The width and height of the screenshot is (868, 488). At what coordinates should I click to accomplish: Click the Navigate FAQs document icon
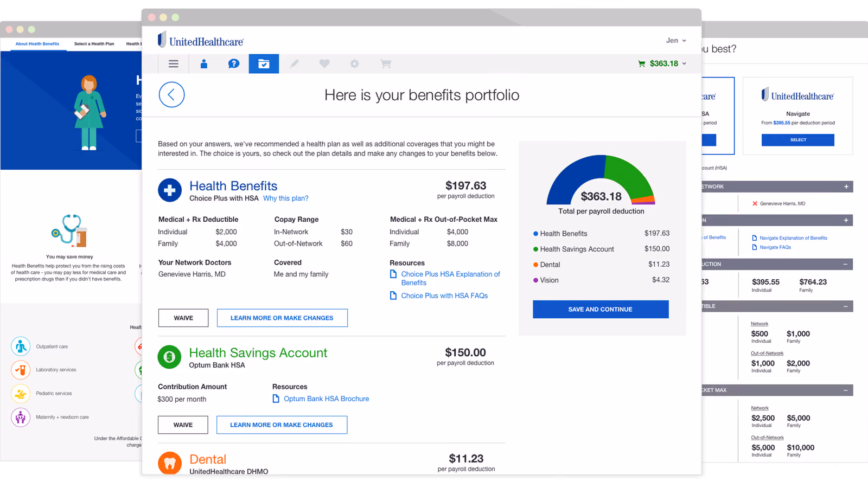[755, 247]
